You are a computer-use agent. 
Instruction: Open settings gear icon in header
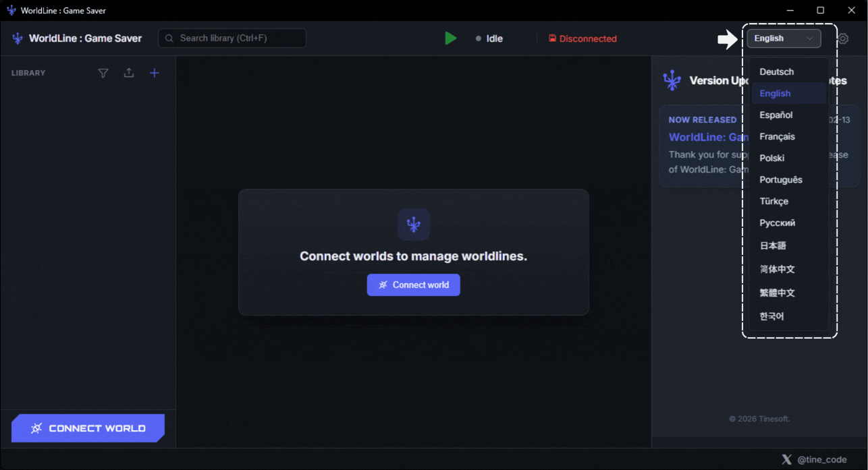point(843,38)
